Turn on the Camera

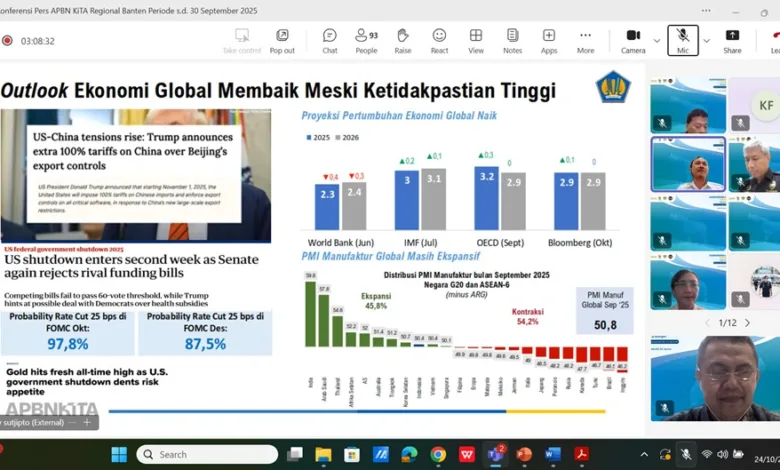(x=632, y=40)
